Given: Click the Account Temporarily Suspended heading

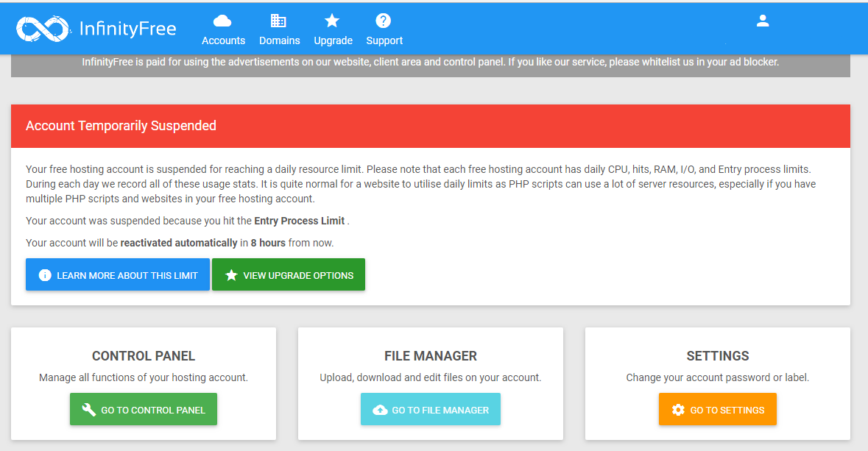Looking at the screenshot, I should [x=121, y=126].
